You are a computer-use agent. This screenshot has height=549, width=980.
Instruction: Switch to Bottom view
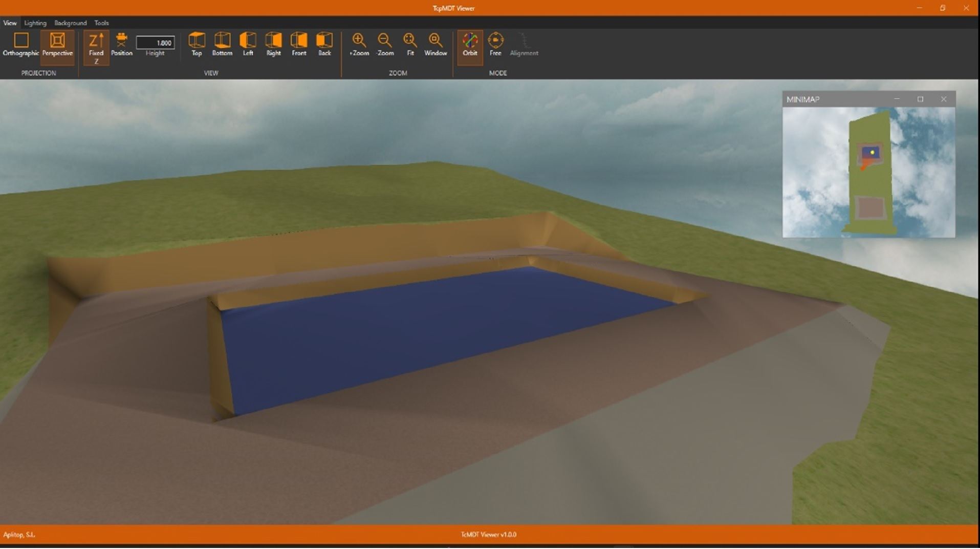coord(222,44)
